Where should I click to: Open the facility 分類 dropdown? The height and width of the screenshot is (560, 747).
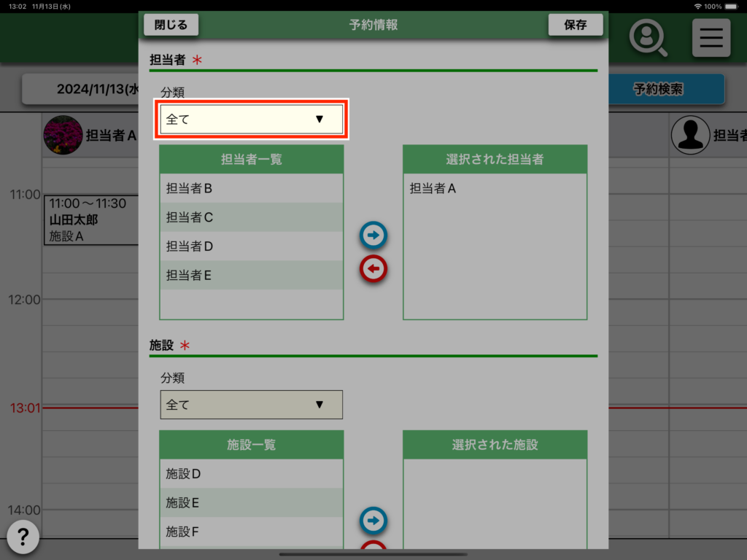tap(251, 405)
